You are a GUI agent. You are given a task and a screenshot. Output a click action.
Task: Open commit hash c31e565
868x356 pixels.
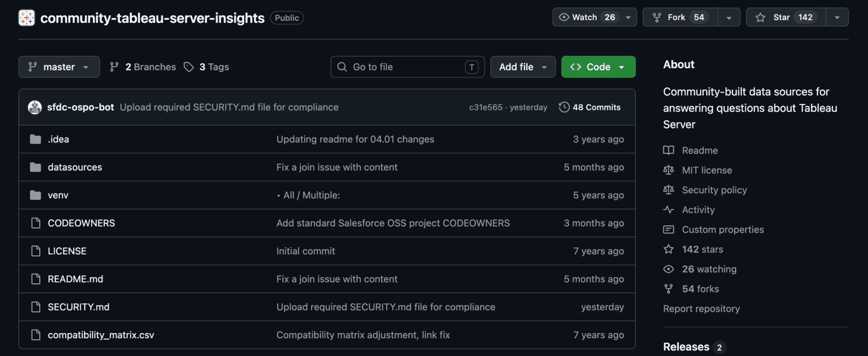pyautogui.click(x=486, y=107)
